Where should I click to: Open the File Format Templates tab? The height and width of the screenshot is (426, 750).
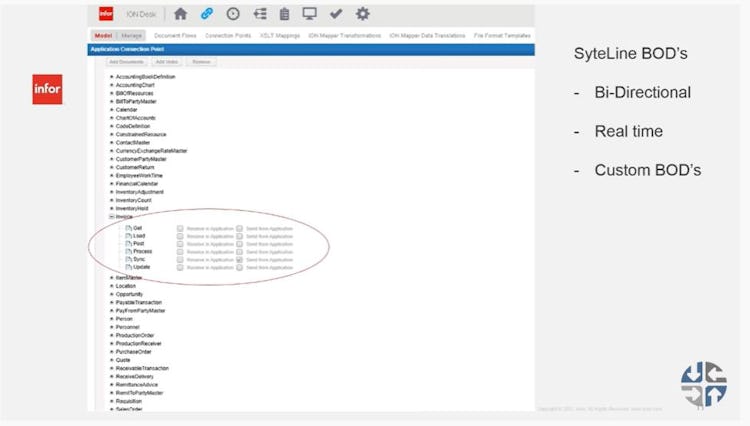[x=502, y=35]
